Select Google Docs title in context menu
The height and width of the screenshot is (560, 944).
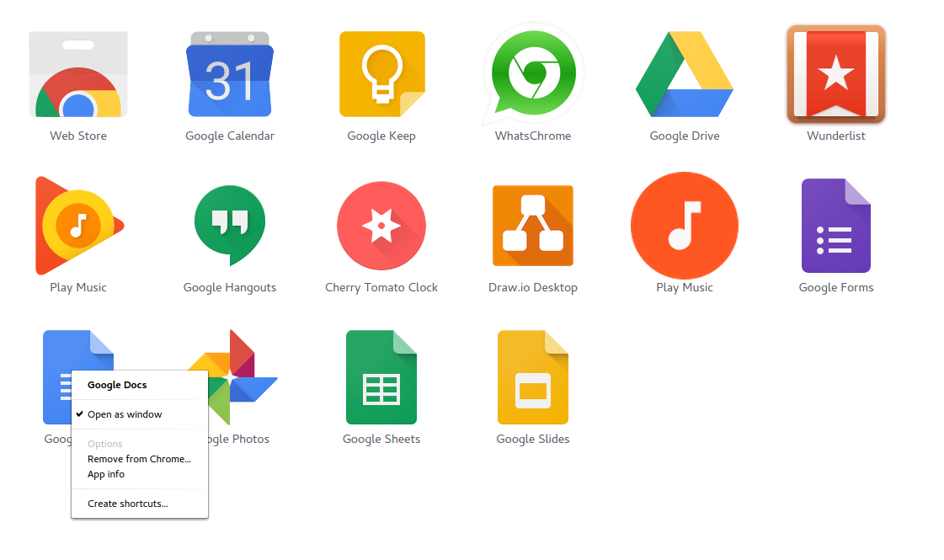pos(117,385)
